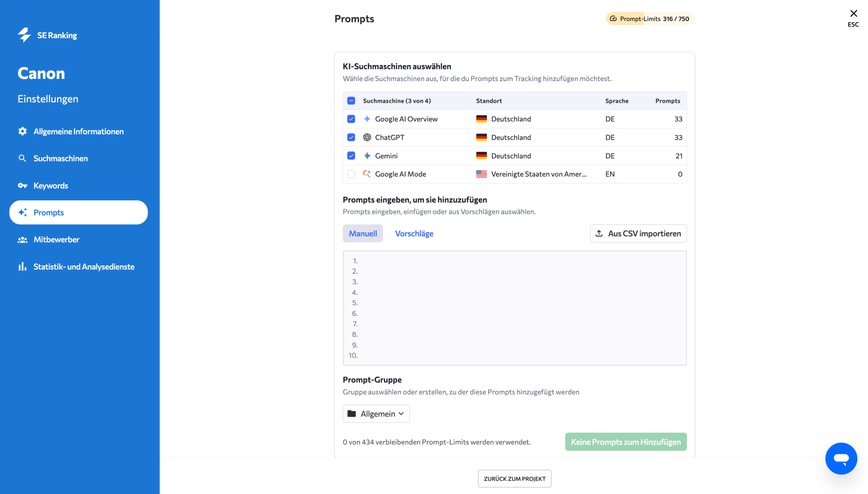Uncheck ChatGPT checkbox
The height and width of the screenshot is (494, 868).
[351, 137]
